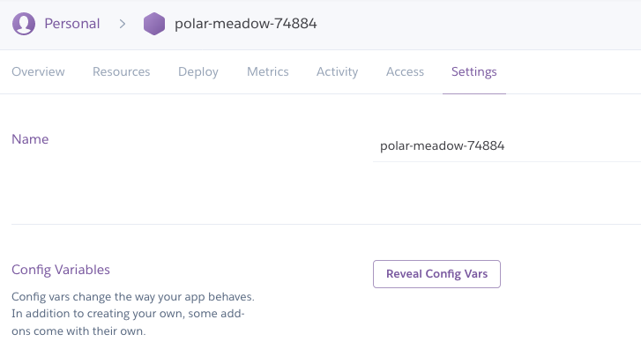The width and height of the screenshot is (641, 364).
Task: Click end of polar-meadow-74884 name text
Action: [505, 145]
